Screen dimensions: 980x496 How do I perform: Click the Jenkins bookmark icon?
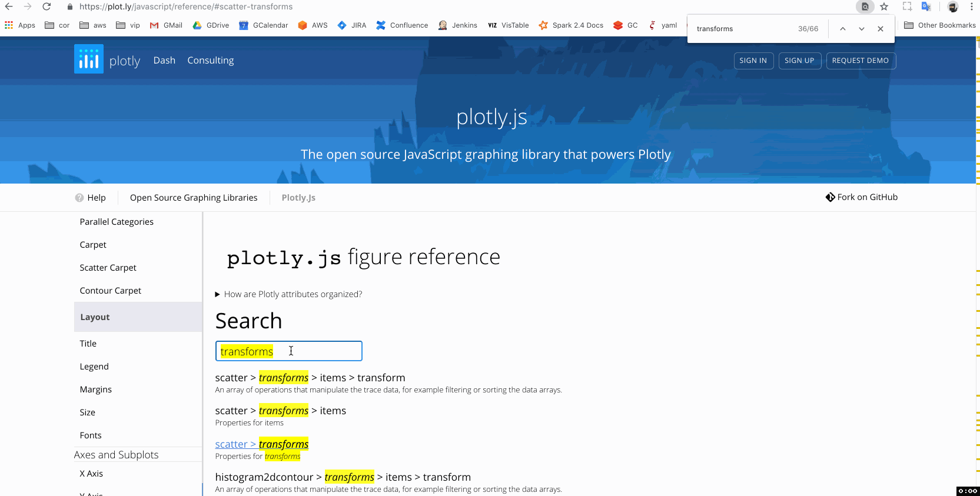tap(441, 25)
